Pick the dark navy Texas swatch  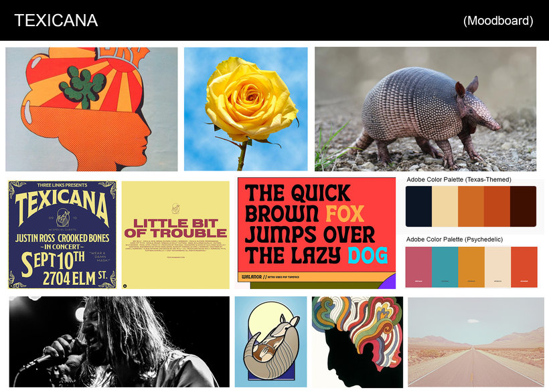418,206
